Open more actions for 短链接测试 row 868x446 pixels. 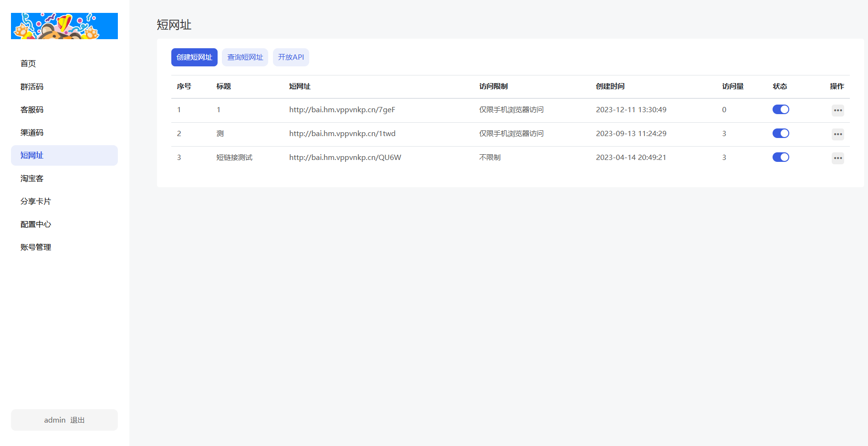click(x=837, y=158)
